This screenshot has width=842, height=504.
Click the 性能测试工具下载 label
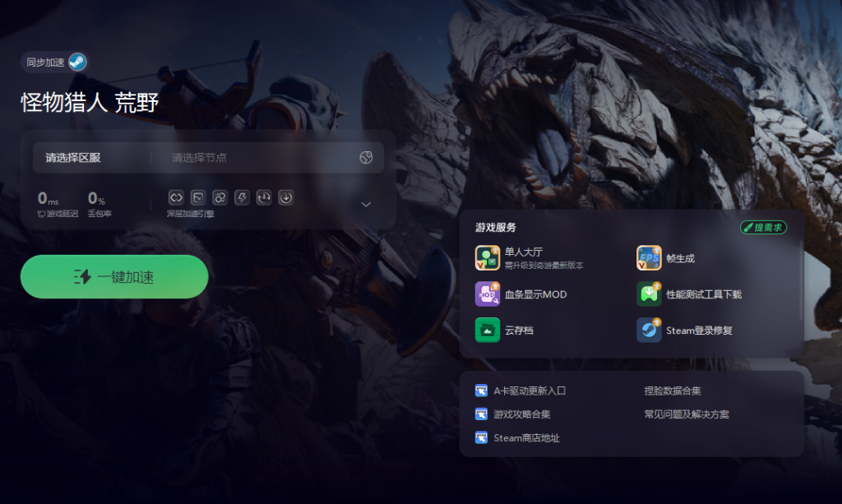point(704,294)
